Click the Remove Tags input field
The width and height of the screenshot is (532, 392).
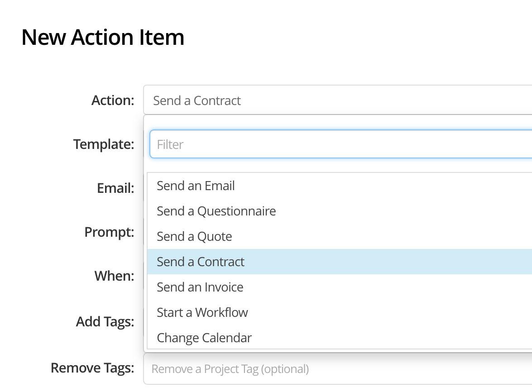point(337,369)
